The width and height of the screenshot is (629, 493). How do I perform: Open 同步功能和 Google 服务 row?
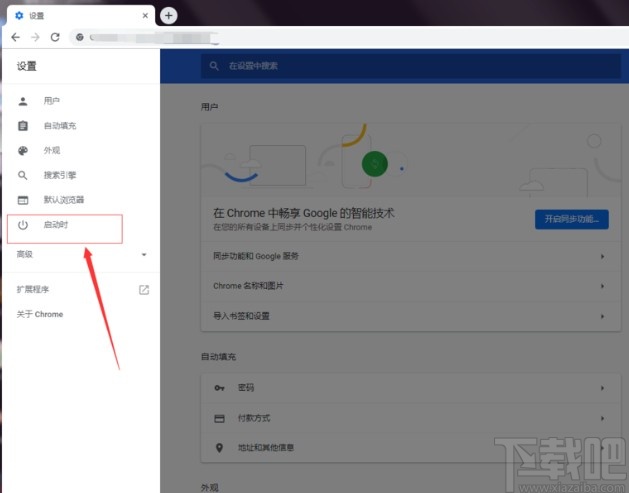pos(410,256)
